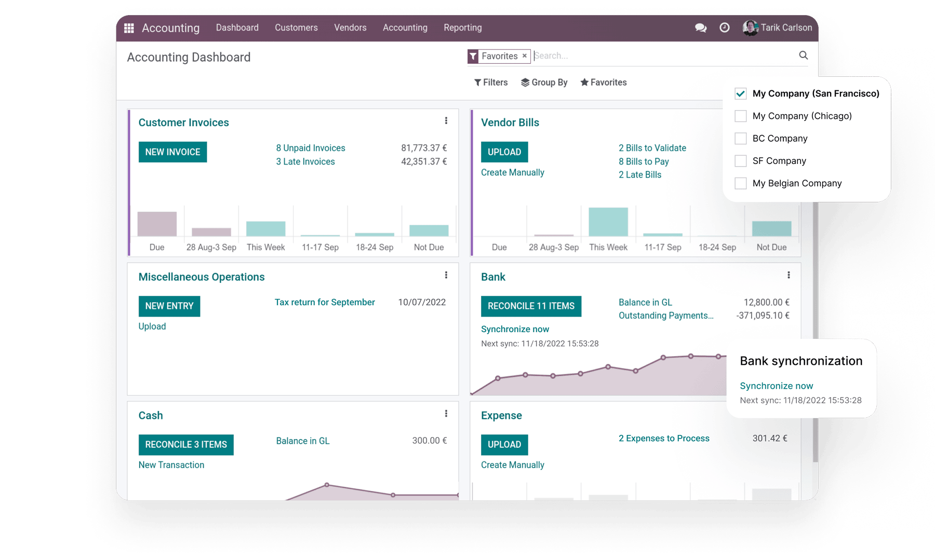This screenshot has width=935, height=560.
Task: Click Synchronize now in Bank synchronization popup
Action: tap(776, 385)
